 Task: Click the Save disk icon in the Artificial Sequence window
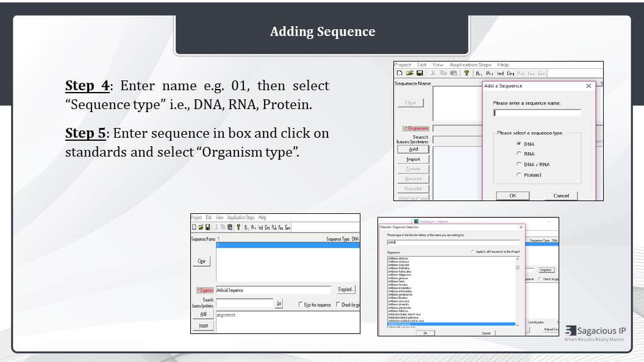point(208,227)
